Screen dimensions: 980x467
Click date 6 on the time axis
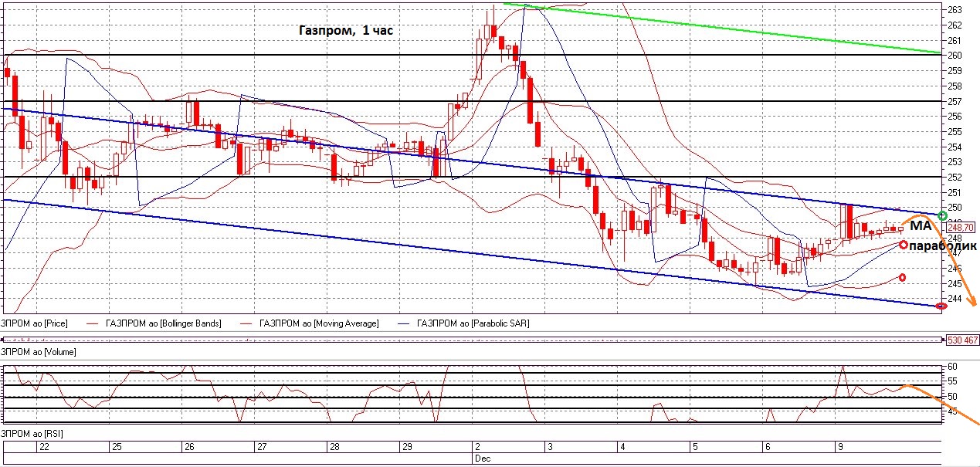(x=767, y=447)
